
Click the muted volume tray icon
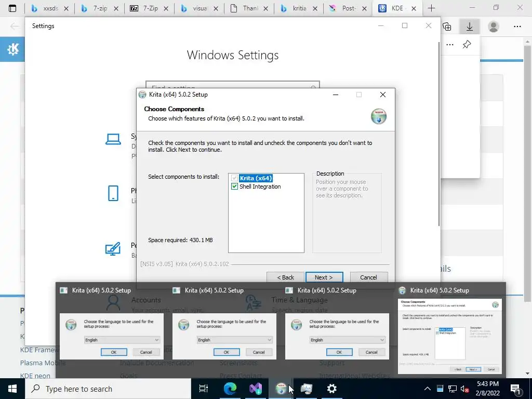(464, 389)
